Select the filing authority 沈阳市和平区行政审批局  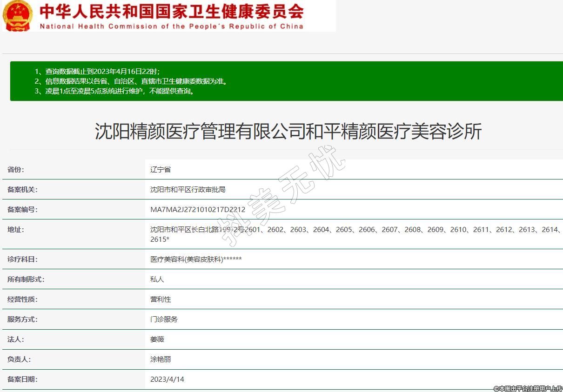point(188,189)
